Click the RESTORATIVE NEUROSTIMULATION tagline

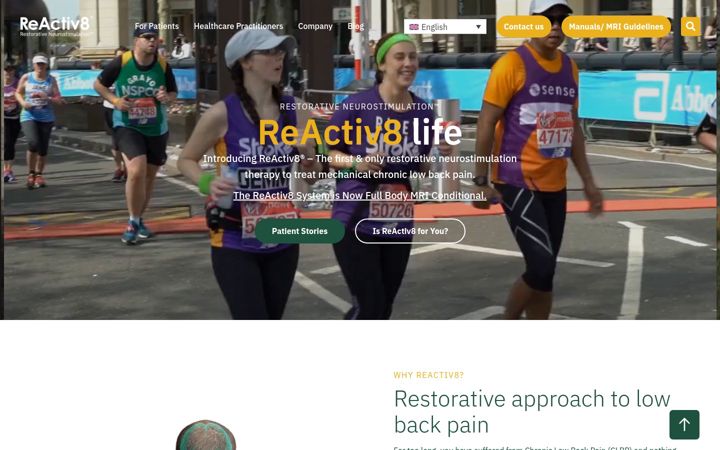pyautogui.click(x=360, y=107)
